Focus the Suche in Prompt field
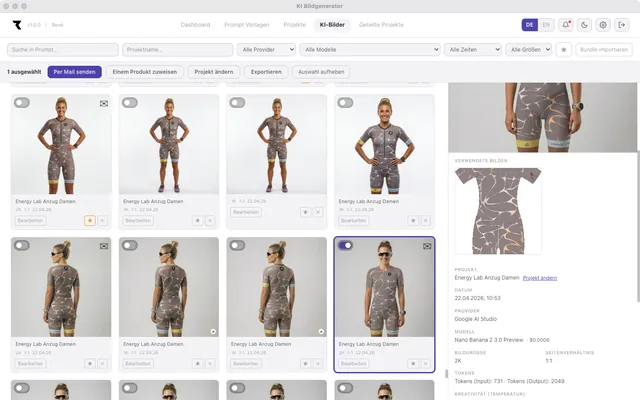The width and height of the screenshot is (640, 400). coord(63,50)
